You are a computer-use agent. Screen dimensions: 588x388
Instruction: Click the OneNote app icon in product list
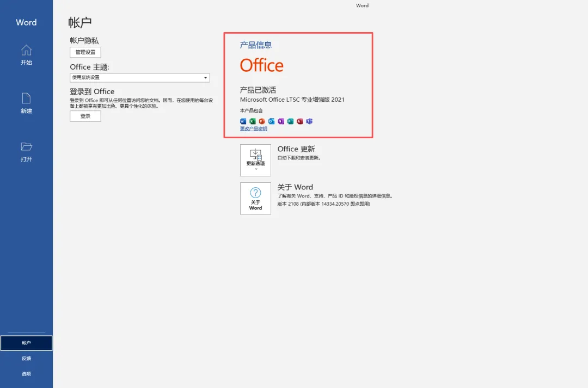point(280,121)
